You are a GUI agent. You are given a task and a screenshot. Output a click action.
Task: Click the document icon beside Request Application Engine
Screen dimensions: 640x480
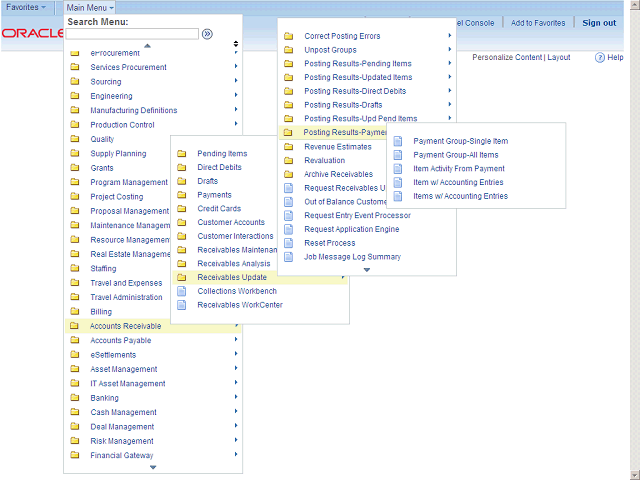[x=289, y=229]
